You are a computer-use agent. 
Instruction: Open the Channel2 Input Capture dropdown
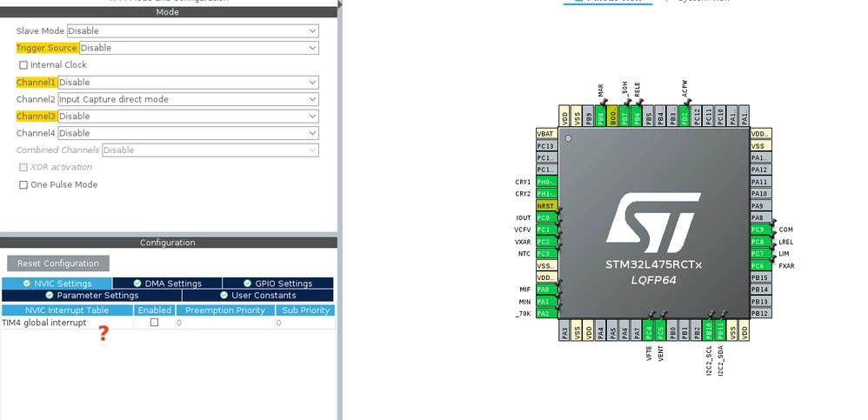pos(188,100)
